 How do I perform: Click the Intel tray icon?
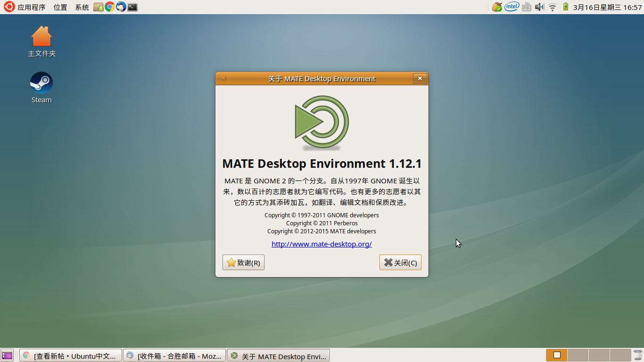click(x=512, y=7)
